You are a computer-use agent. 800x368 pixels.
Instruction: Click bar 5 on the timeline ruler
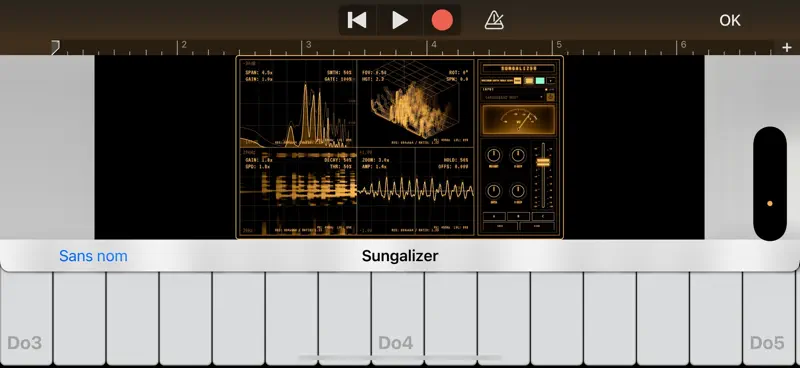559,45
